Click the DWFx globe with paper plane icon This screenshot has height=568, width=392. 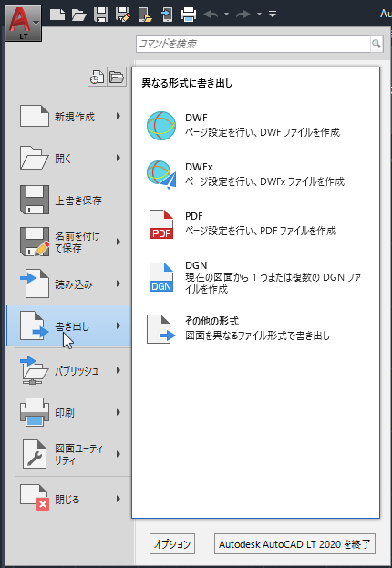pyautogui.click(x=161, y=175)
